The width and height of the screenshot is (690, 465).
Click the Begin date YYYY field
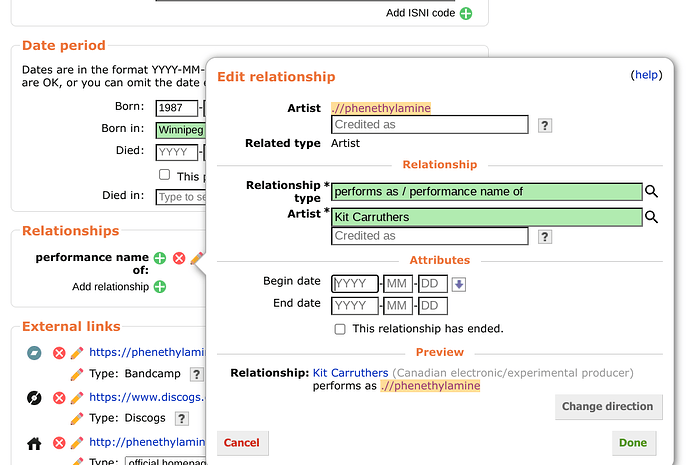coord(355,284)
